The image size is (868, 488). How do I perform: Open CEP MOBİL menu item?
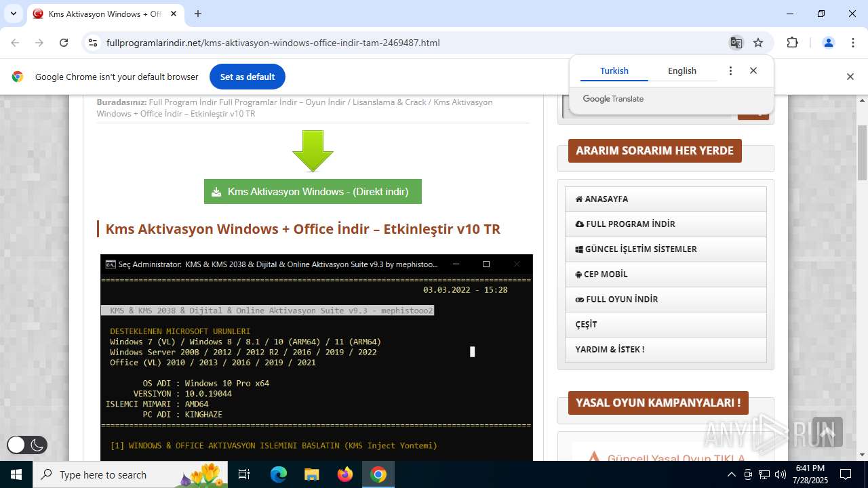[x=665, y=274]
